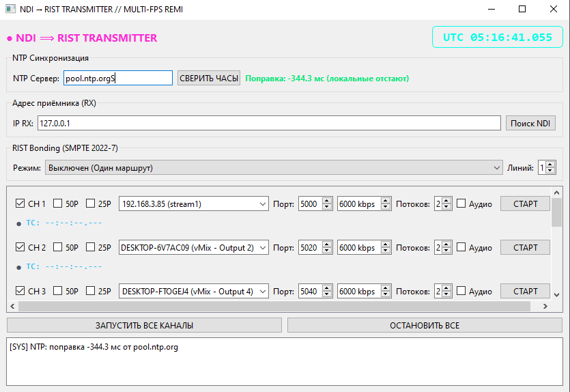Increase the CH 1 port 5000 value
Image resolution: width=570 pixels, height=392 pixels.
coord(327,201)
